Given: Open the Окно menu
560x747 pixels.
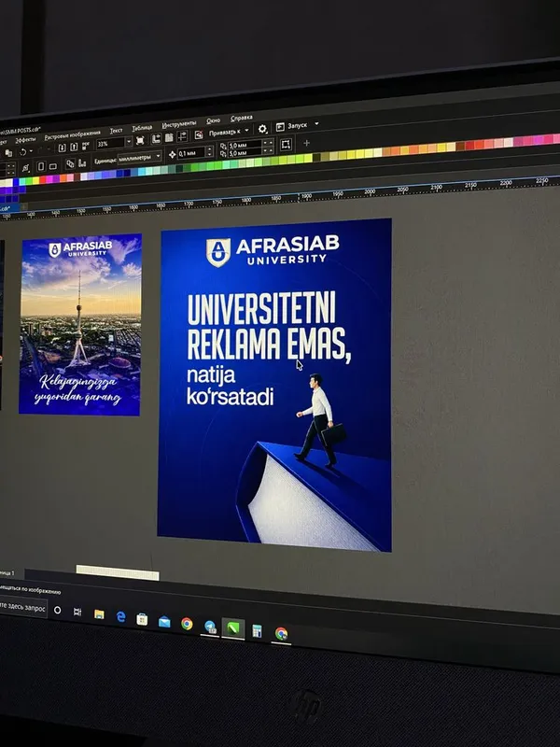Looking at the screenshot, I should pyautogui.click(x=214, y=120).
